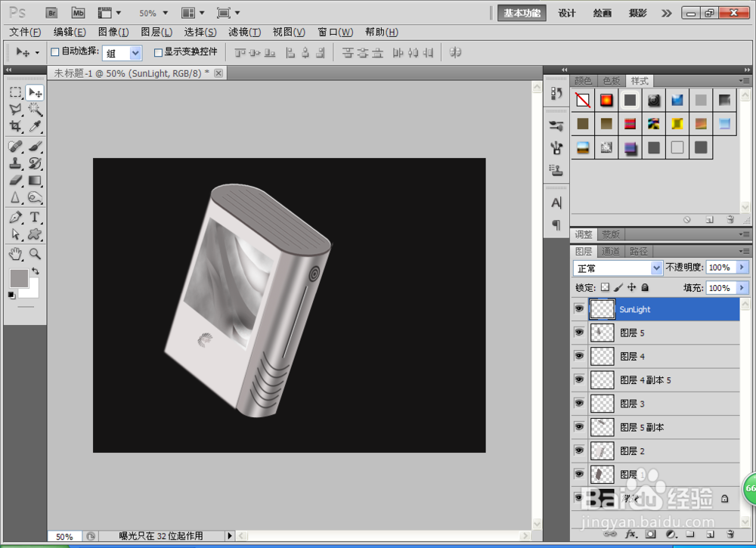Select the Pen tool
The height and width of the screenshot is (548, 756).
[x=15, y=218]
